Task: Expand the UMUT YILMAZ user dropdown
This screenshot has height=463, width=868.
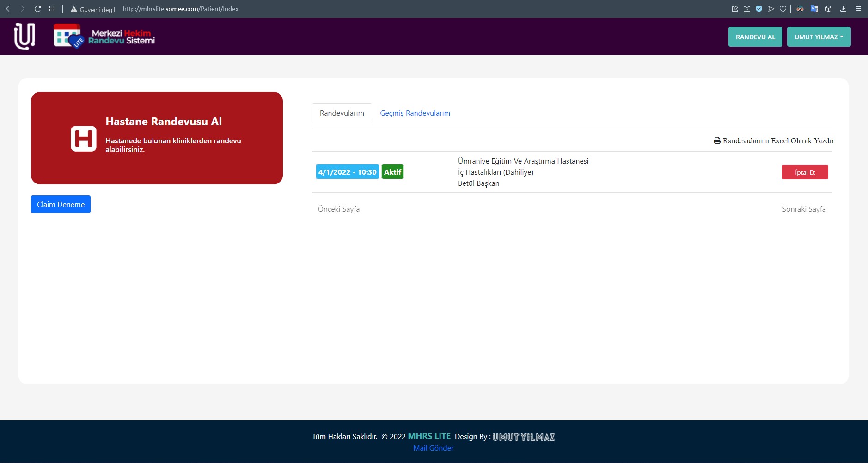Action: pos(819,37)
